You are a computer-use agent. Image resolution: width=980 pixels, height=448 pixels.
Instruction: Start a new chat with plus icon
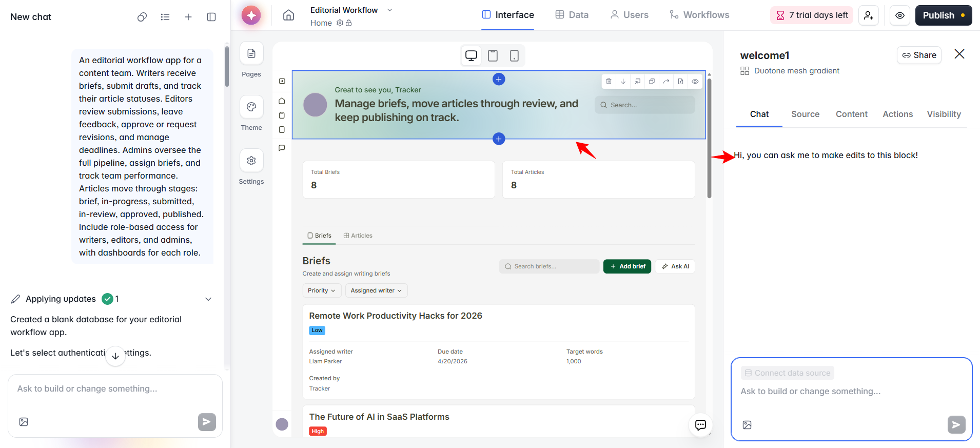coord(188,17)
